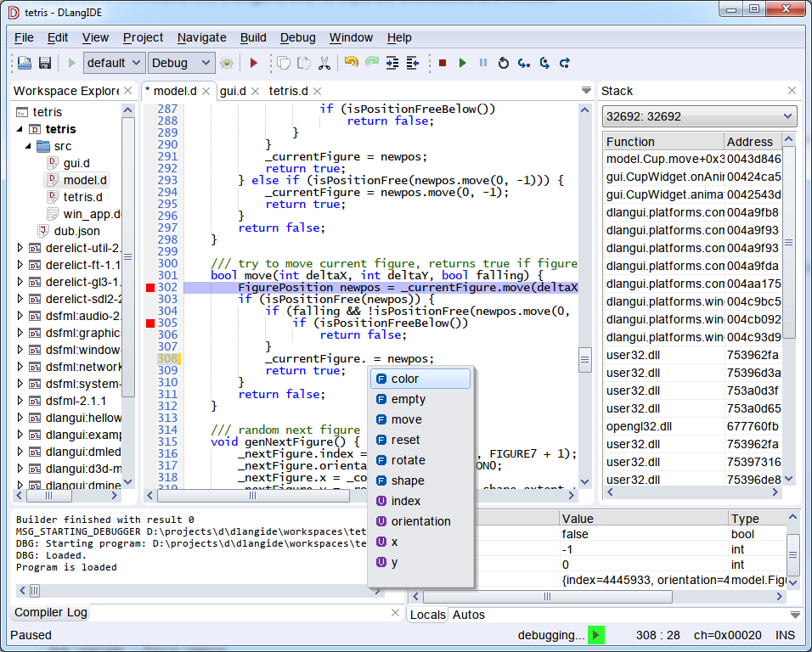The width and height of the screenshot is (812, 652).
Task: Choose 'rotate' from the autocomplete list
Action: pos(408,460)
